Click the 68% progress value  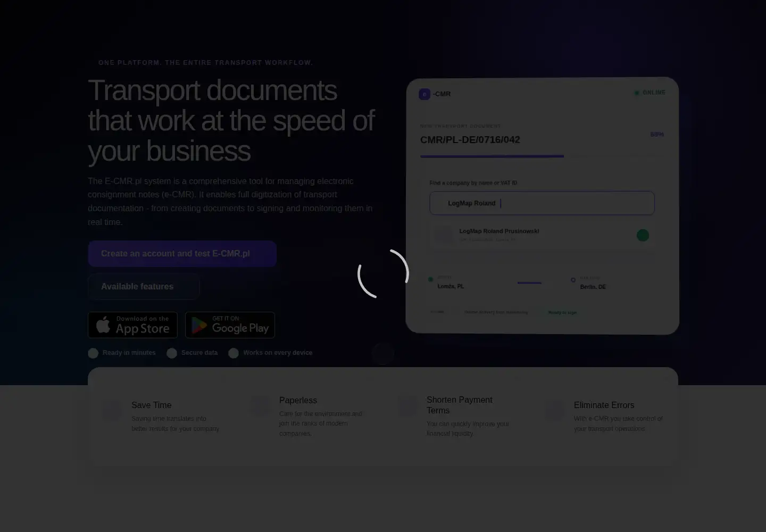point(657,135)
